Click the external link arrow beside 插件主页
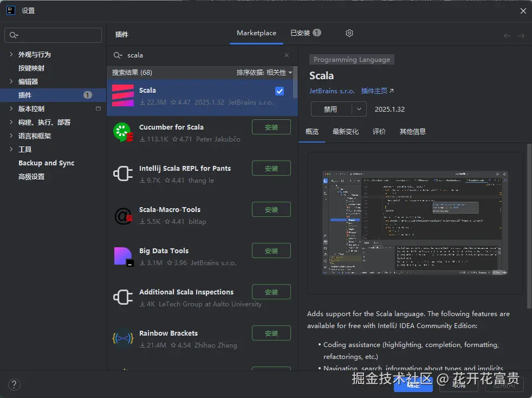Screen dimensions: 532x398 392,91
